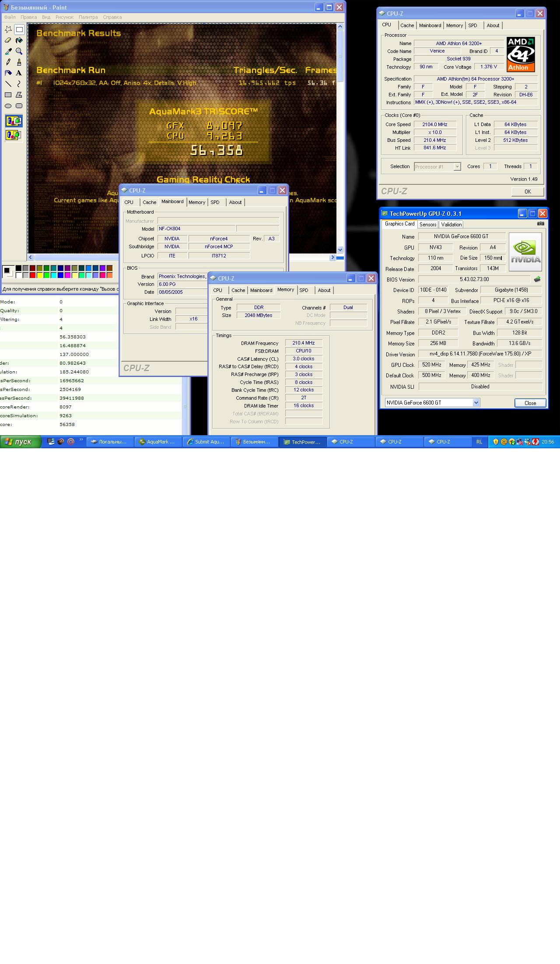
Task: Click the GPU-Z BIOS Version field 5.43.02.73.00
Action: click(474, 279)
